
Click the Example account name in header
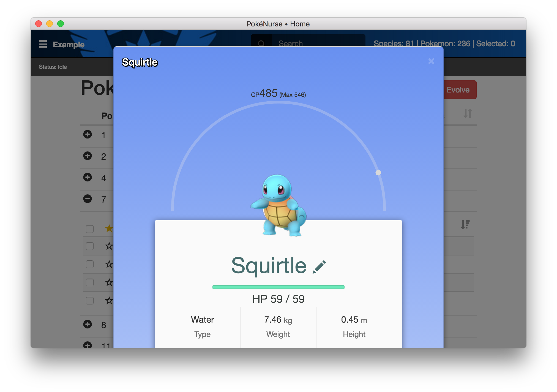point(69,45)
